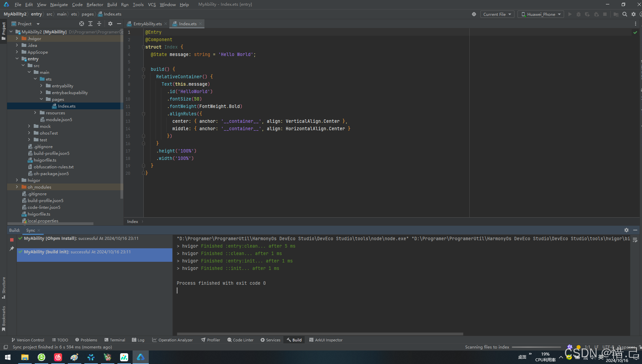The image size is (642, 364).
Task: Open the ArkUI Inspector tool window
Action: pyautogui.click(x=326, y=340)
